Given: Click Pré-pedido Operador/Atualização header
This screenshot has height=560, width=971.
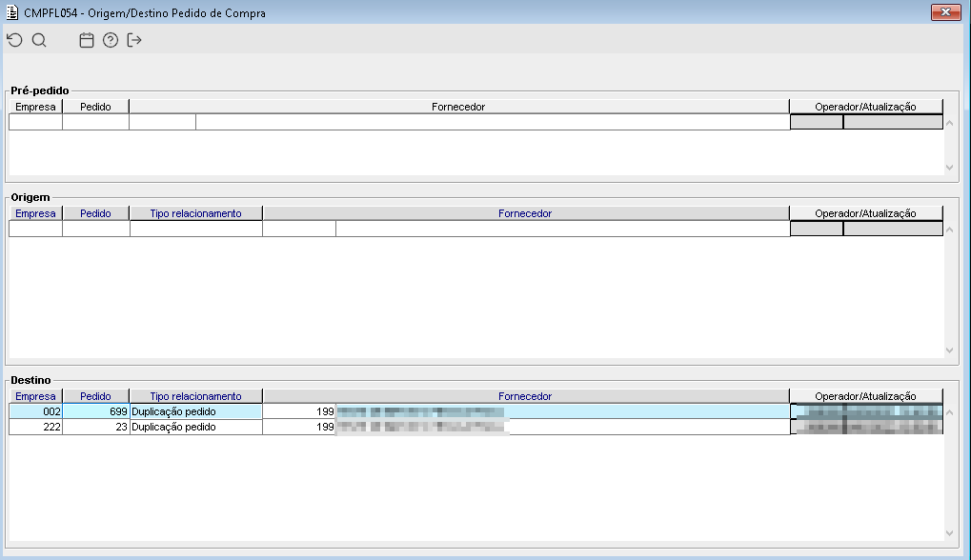Looking at the screenshot, I should tap(866, 107).
